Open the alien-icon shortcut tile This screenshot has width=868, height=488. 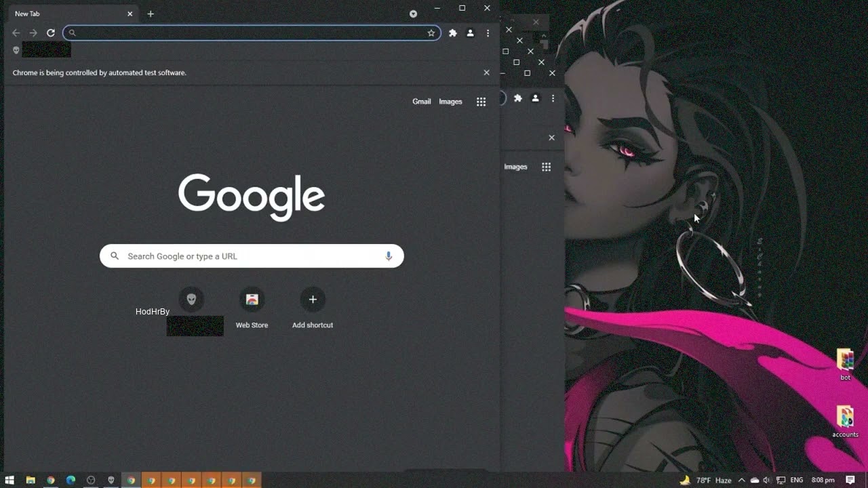click(191, 300)
